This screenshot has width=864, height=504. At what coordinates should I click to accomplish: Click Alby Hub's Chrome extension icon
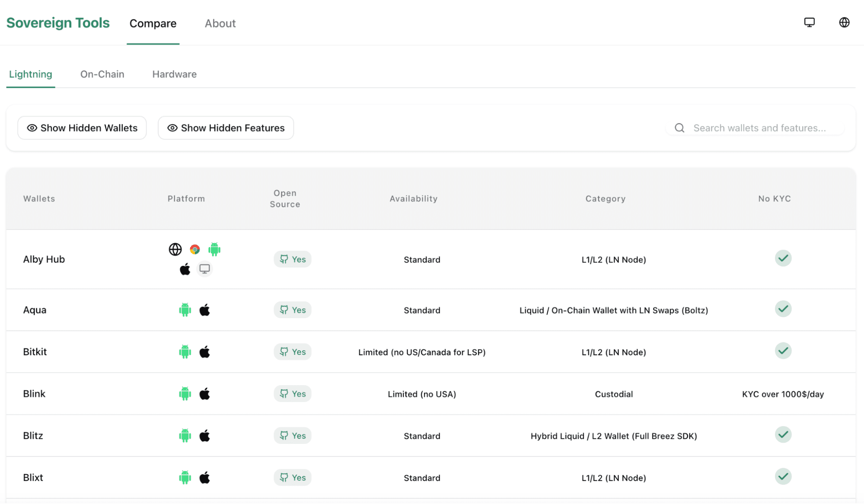click(x=195, y=249)
